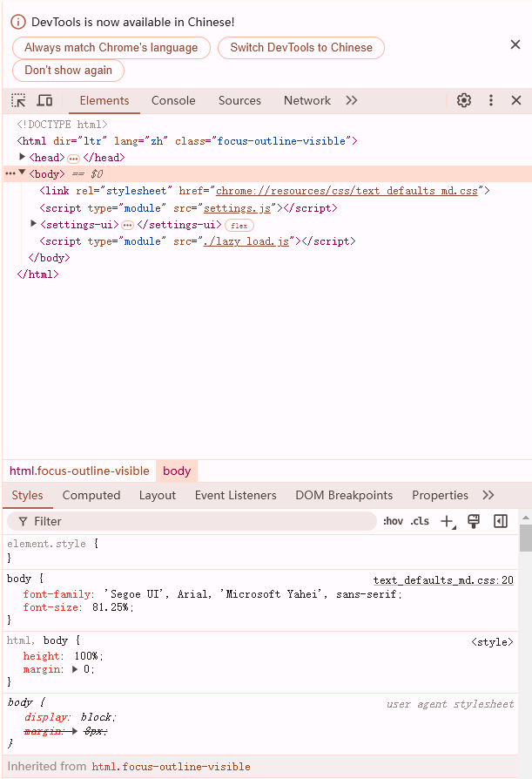Screen dimensions: 532x779
Task: Open the ./lazy_load.js script link
Action: tap(246, 241)
